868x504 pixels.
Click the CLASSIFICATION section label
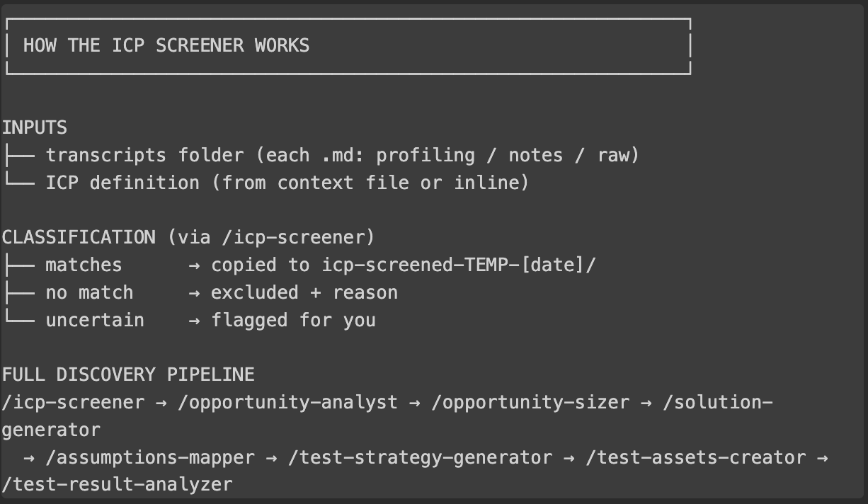[79, 237]
